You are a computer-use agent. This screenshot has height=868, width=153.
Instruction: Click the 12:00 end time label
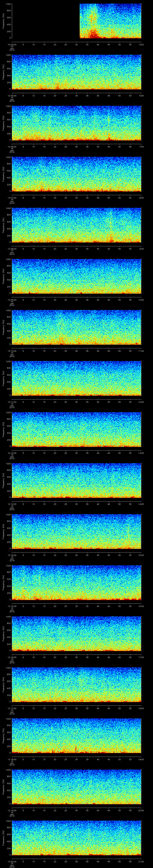[141, 402]
